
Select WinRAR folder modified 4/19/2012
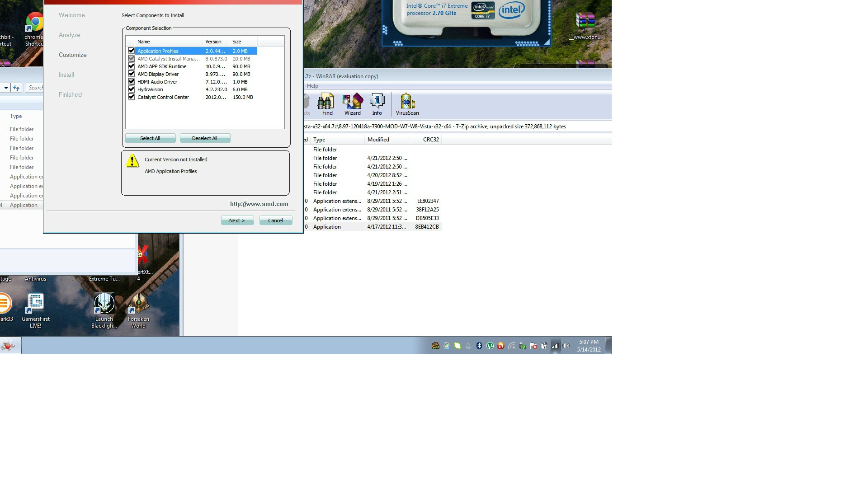(x=373, y=184)
